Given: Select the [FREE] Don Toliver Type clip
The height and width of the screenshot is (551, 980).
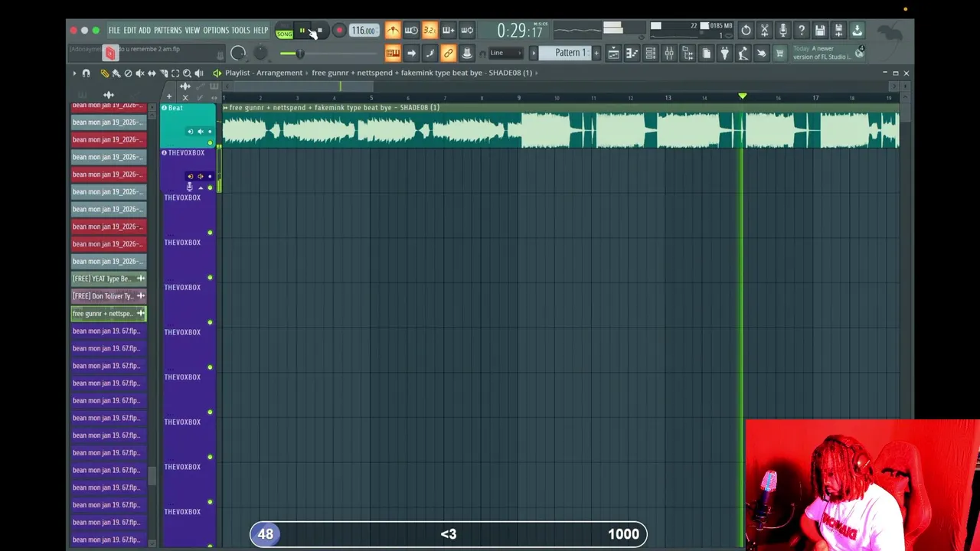Looking at the screenshot, I should (x=108, y=296).
